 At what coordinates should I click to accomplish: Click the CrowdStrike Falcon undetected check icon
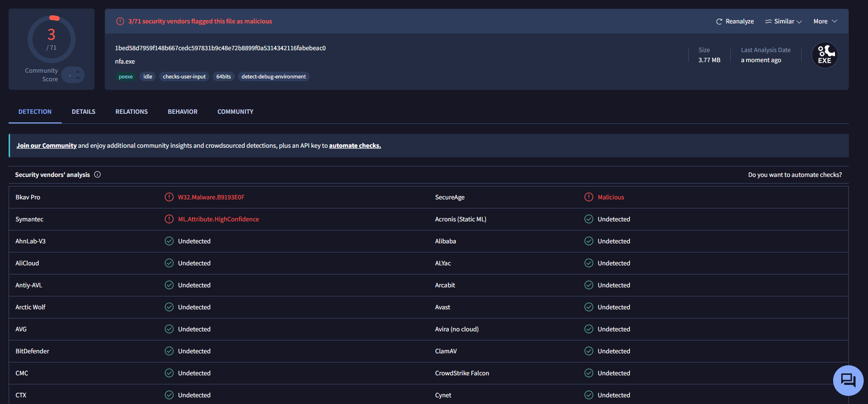click(x=589, y=373)
